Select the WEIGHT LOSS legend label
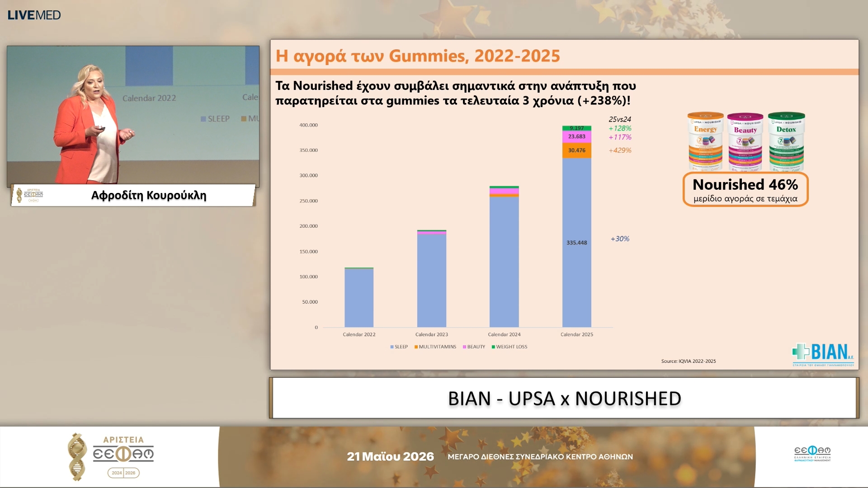The width and height of the screenshot is (868, 488). (x=512, y=347)
